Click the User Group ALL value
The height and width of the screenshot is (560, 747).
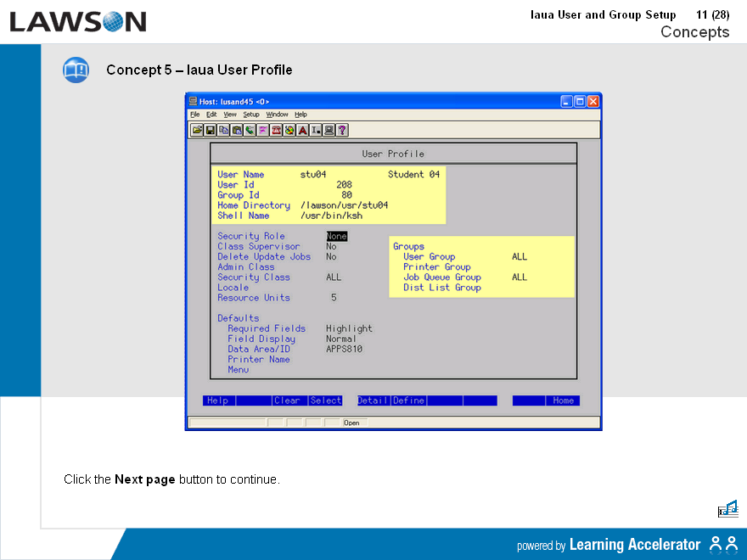pyautogui.click(x=520, y=256)
